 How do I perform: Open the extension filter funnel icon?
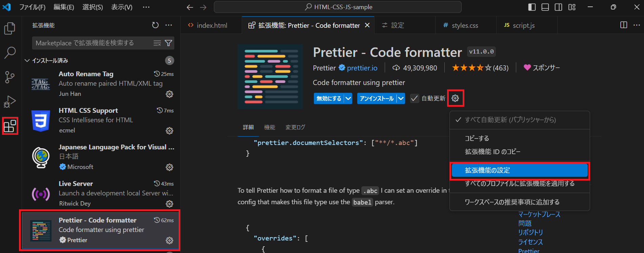click(168, 43)
